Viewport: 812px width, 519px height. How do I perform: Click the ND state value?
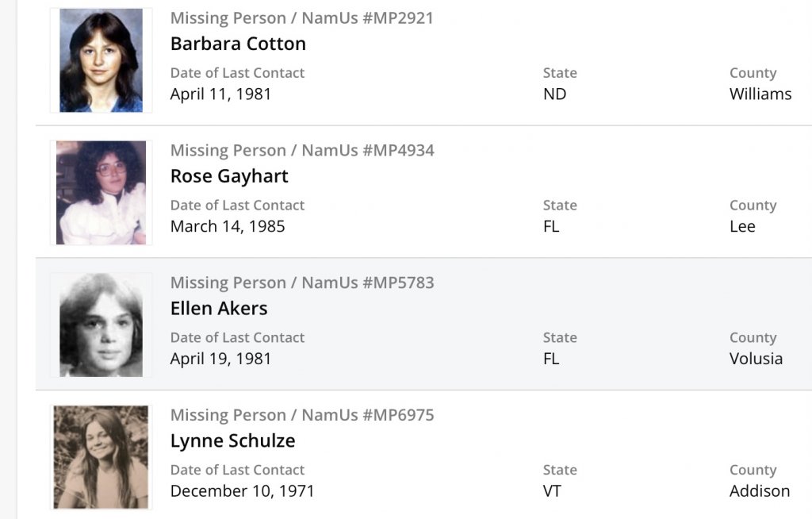coord(554,94)
